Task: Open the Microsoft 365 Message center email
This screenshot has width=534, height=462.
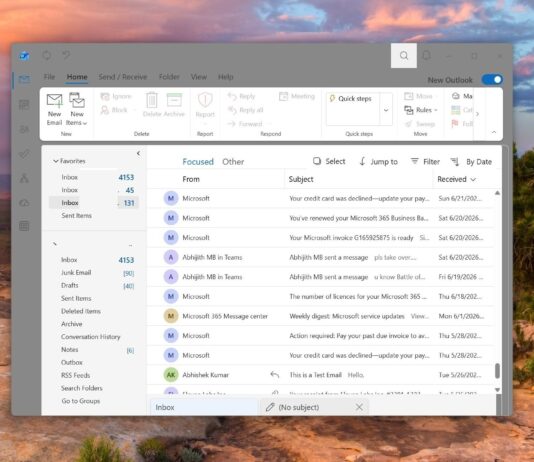Action: pos(321,316)
